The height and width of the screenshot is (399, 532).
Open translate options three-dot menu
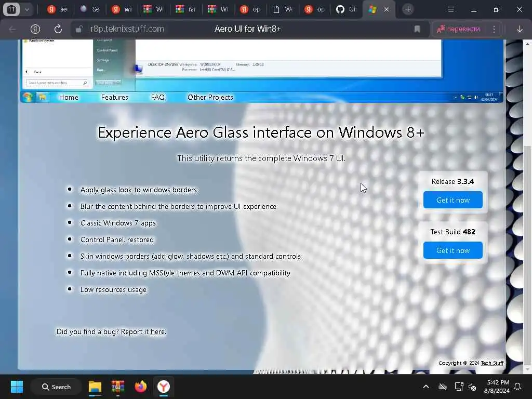(x=494, y=29)
